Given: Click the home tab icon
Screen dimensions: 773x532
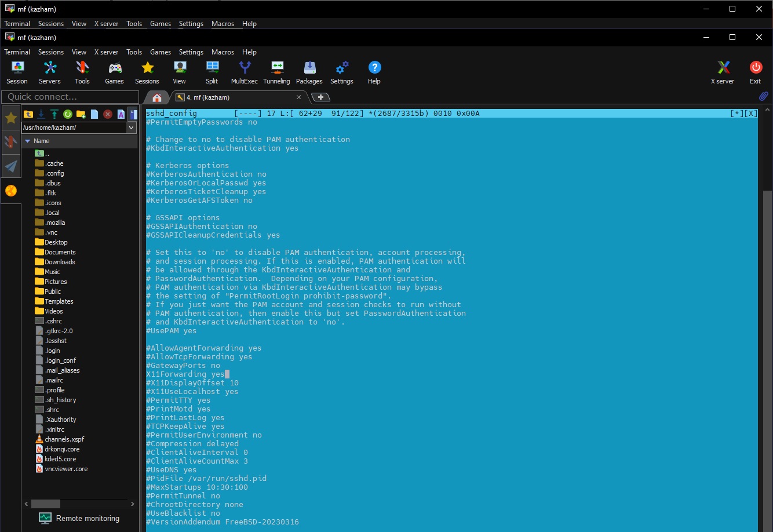Looking at the screenshot, I should [156, 97].
